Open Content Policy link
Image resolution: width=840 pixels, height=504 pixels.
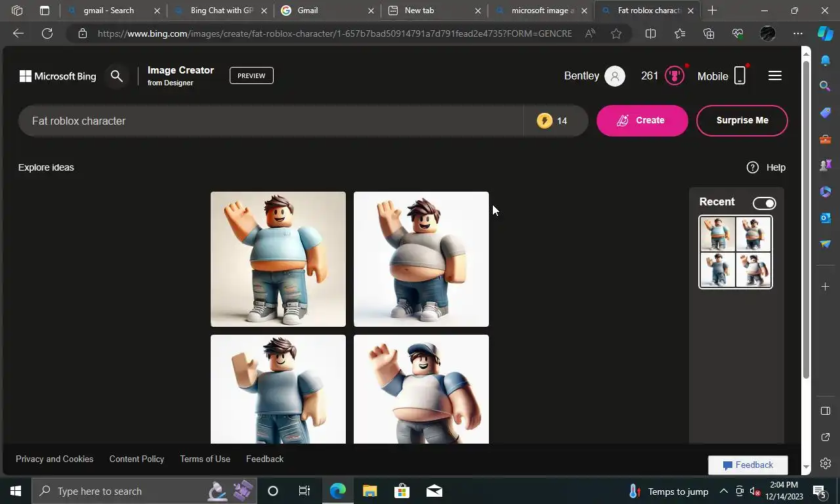coord(136,459)
